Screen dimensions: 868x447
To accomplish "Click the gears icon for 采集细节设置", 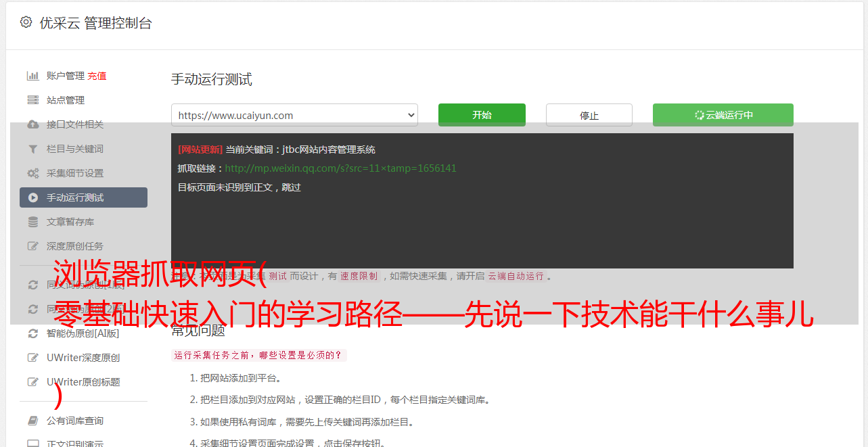I will point(32,173).
